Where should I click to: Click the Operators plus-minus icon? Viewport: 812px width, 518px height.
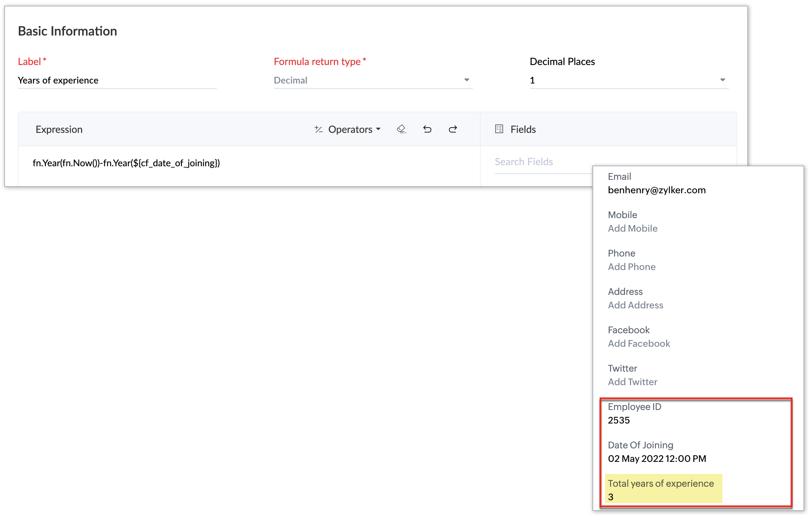[319, 129]
